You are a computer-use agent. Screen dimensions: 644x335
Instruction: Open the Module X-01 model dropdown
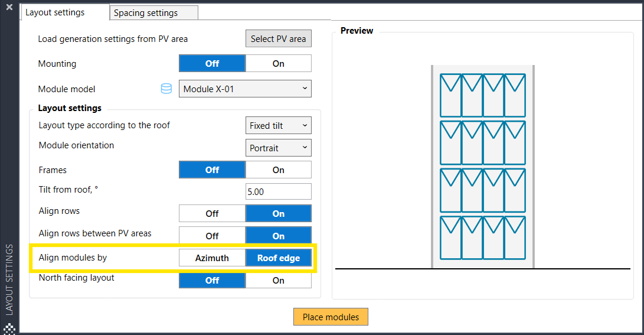tap(245, 89)
